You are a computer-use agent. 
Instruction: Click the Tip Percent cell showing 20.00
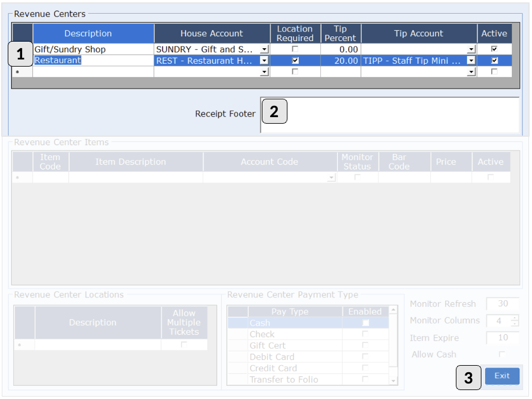(x=340, y=61)
